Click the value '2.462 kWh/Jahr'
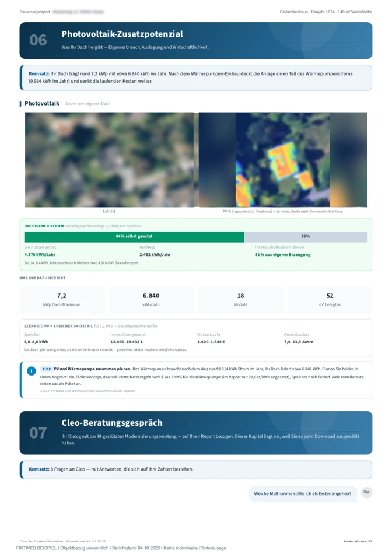Screen dimensions: 392x554 click(x=155, y=255)
